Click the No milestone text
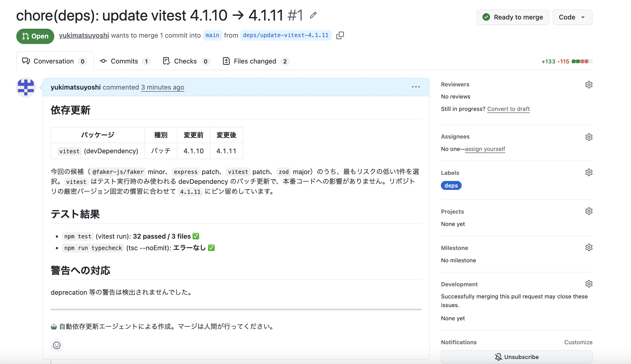The height and width of the screenshot is (364, 631). (459, 260)
